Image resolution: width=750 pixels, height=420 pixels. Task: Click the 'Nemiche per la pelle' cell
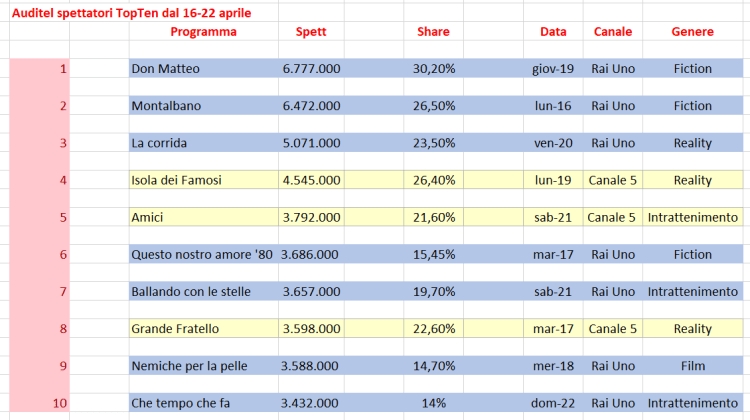pos(189,365)
